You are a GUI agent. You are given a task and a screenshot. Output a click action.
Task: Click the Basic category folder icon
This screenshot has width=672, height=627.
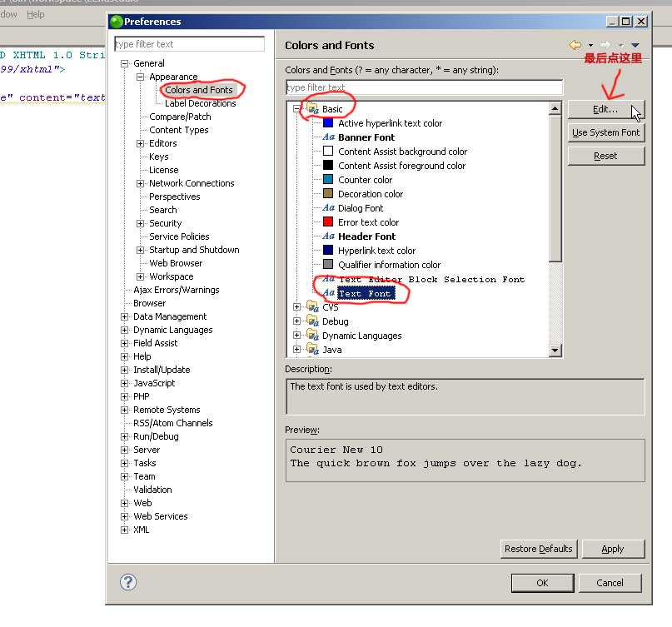click(x=313, y=109)
